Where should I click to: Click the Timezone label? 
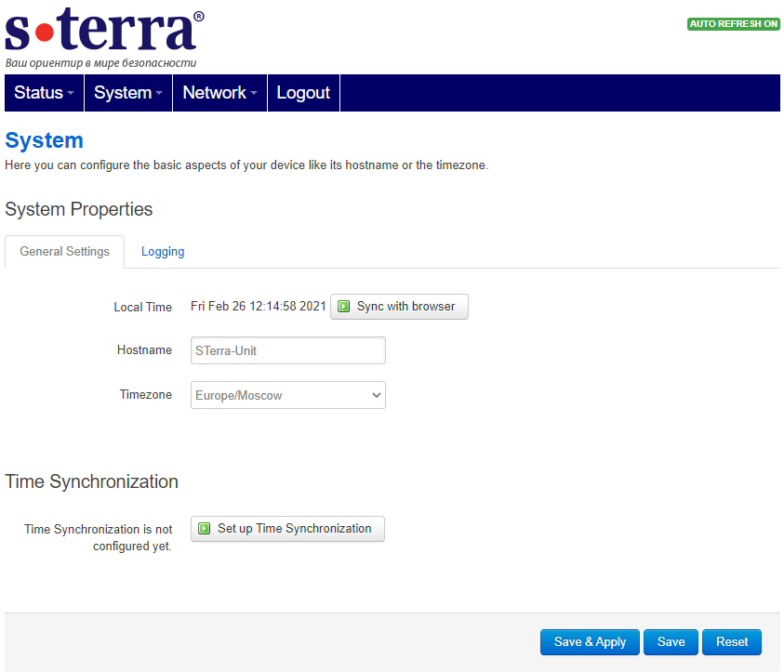click(145, 395)
